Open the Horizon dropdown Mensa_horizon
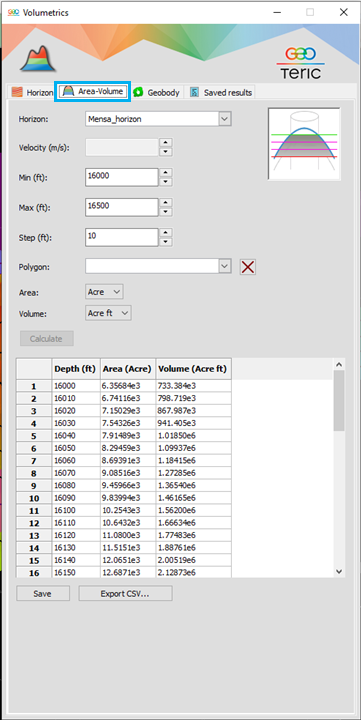Viewport: 361px width, 720px height. pos(158,119)
